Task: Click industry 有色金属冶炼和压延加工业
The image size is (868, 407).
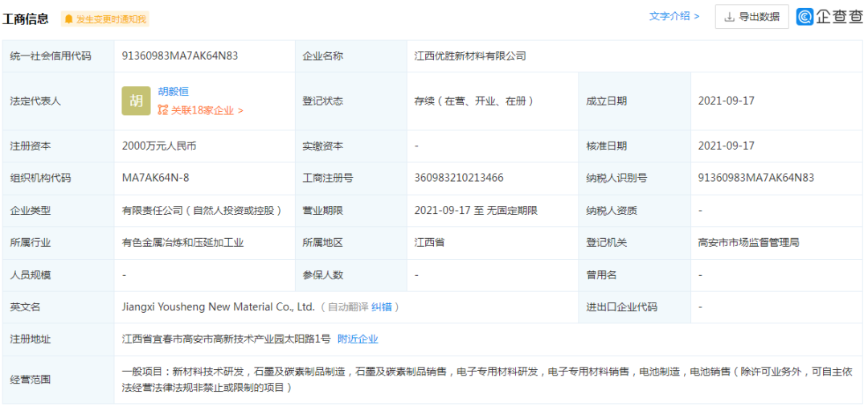Action: (x=182, y=243)
